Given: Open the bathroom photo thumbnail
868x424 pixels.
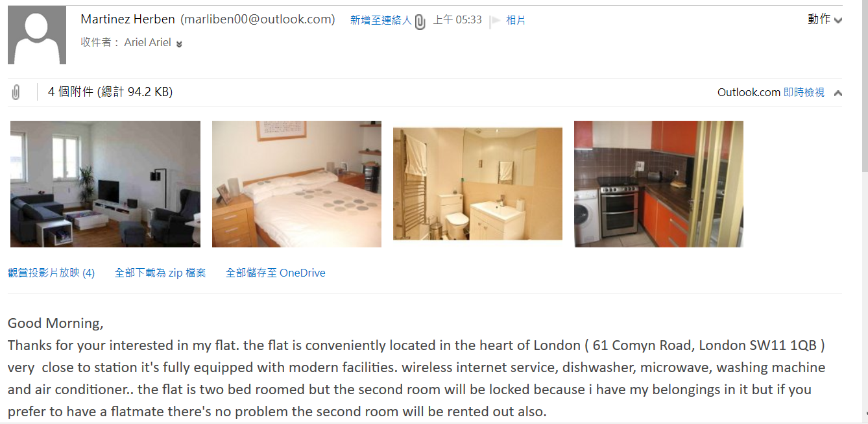Looking at the screenshot, I should pyautogui.click(x=477, y=184).
